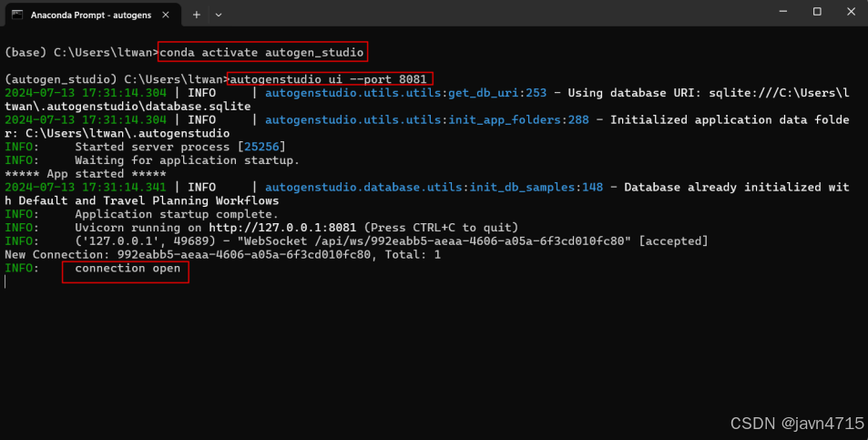
Task: Minimize the terminal window
Action: [782, 12]
